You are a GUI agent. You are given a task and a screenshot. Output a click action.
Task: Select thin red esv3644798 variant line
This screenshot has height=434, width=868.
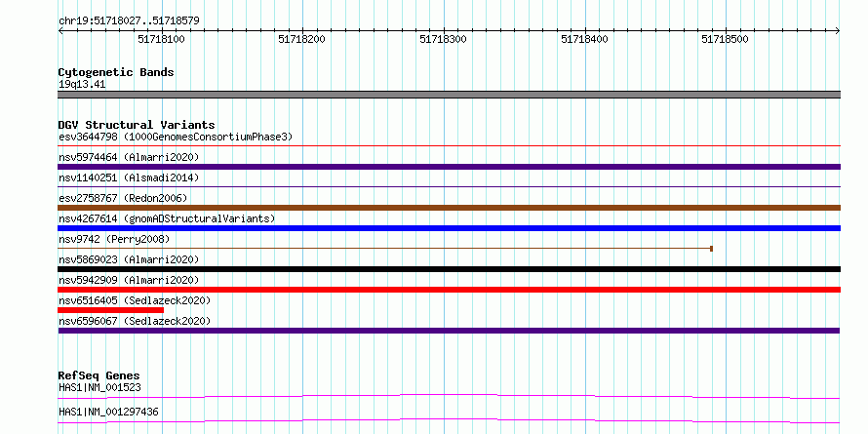coord(449,146)
